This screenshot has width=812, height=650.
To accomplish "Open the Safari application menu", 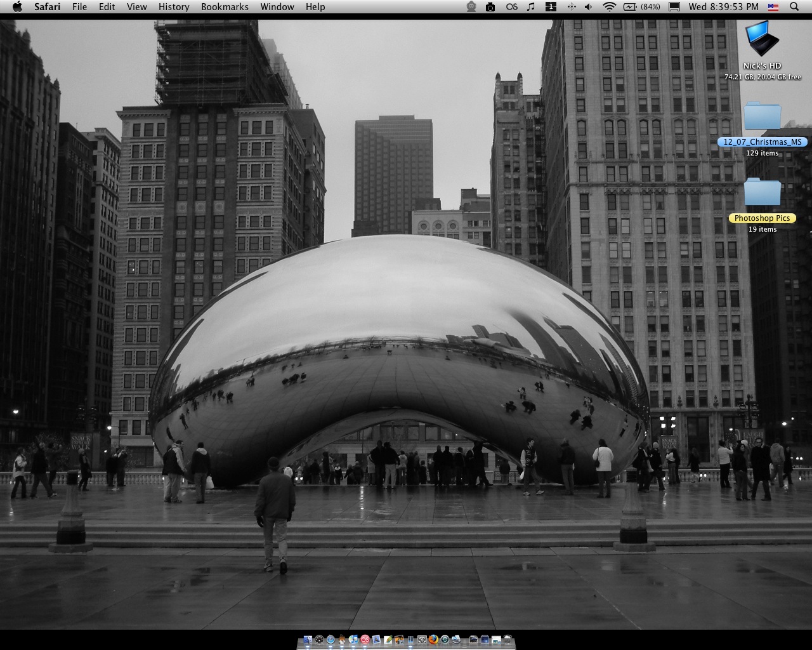I will tap(48, 6).
